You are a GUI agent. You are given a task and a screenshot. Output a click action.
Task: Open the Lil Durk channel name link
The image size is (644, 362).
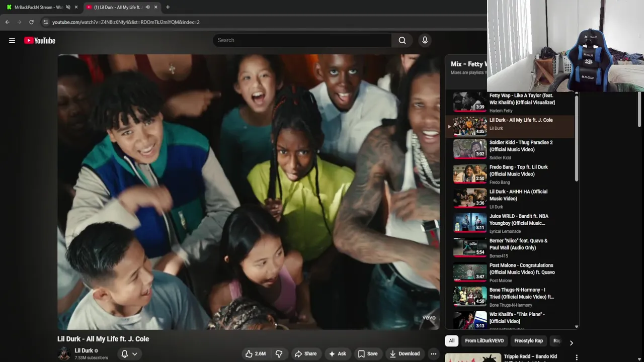(x=84, y=351)
